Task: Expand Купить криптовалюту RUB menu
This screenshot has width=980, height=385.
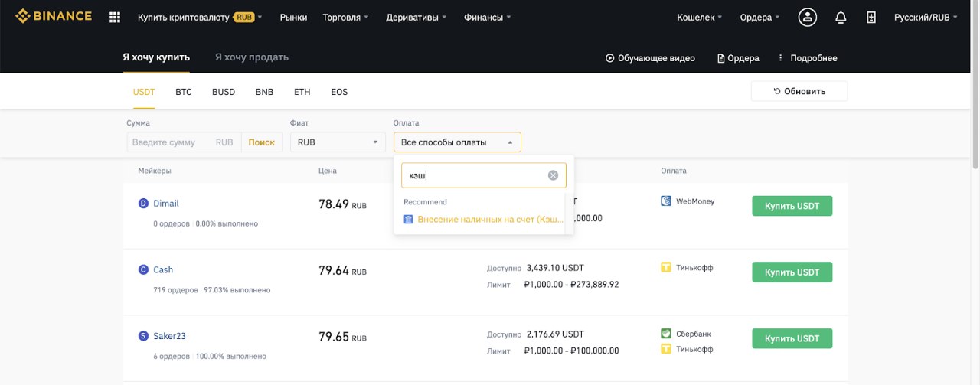Action: click(200, 17)
